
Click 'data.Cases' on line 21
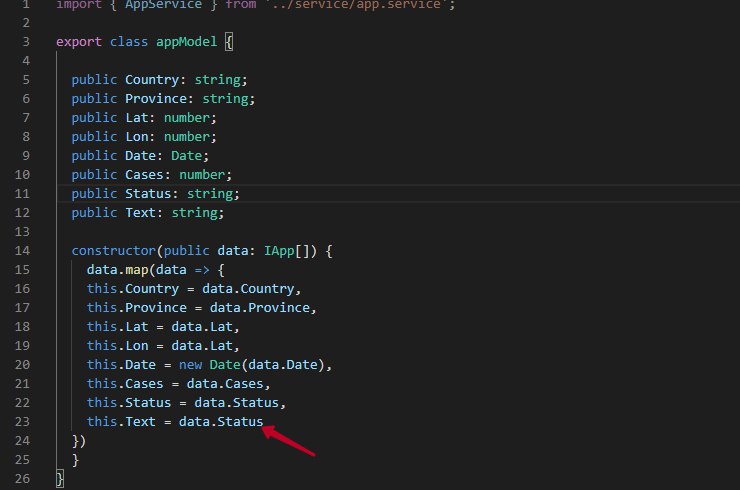225,384
